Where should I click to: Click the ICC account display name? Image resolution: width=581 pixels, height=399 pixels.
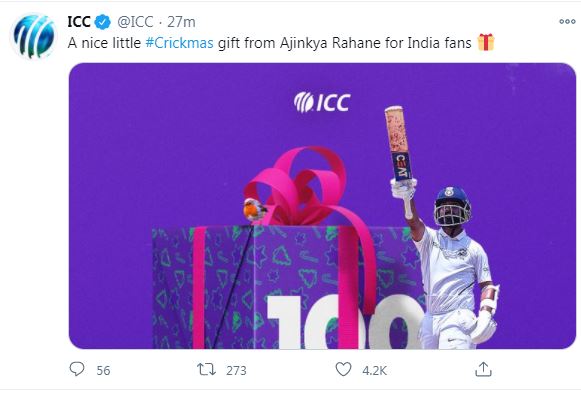[x=79, y=22]
